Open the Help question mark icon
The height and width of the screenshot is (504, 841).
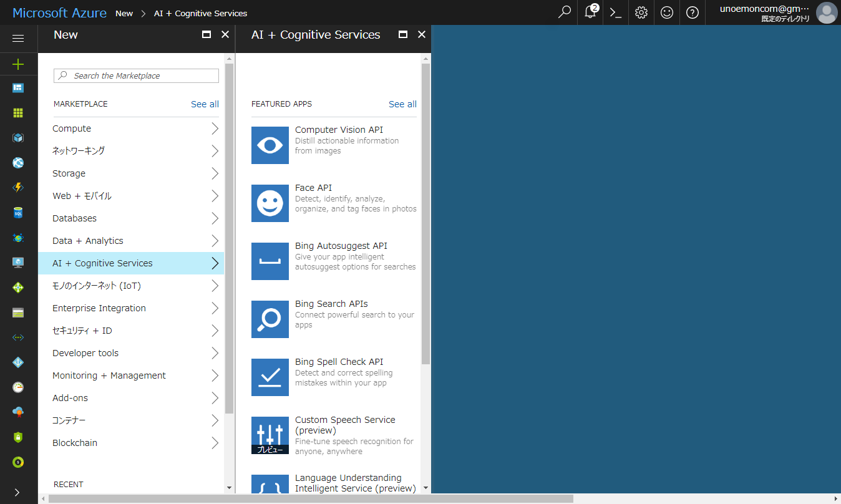click(693, 12)
